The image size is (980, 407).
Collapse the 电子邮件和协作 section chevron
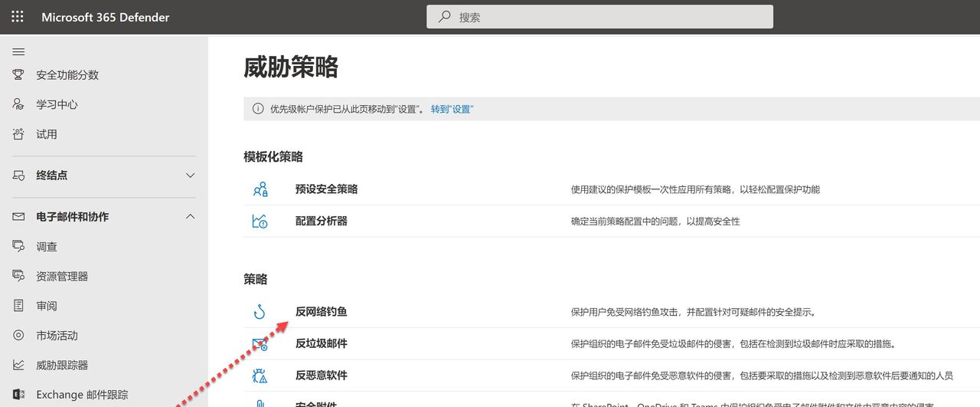click(191, 217)
